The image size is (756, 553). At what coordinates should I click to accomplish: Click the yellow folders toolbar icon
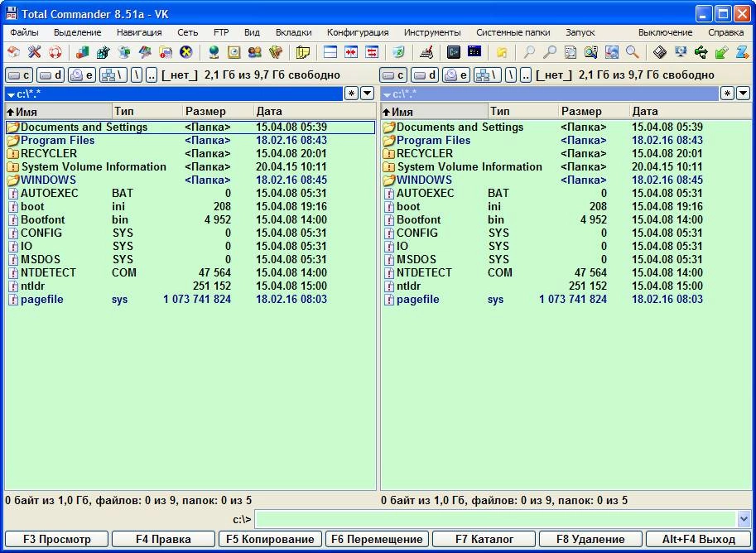[502, 51]
